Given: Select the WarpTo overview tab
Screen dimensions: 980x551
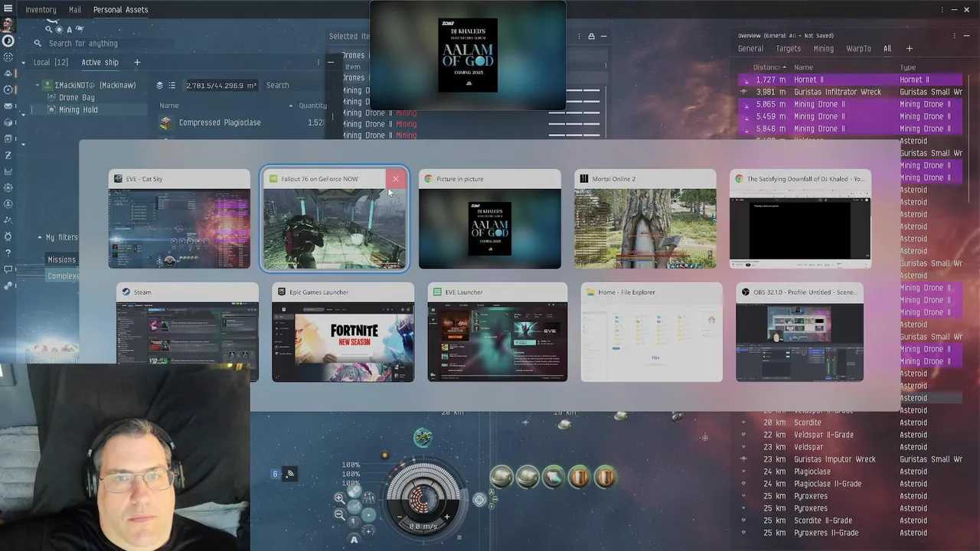Looking at the screenshot, I should coord(858,48).
